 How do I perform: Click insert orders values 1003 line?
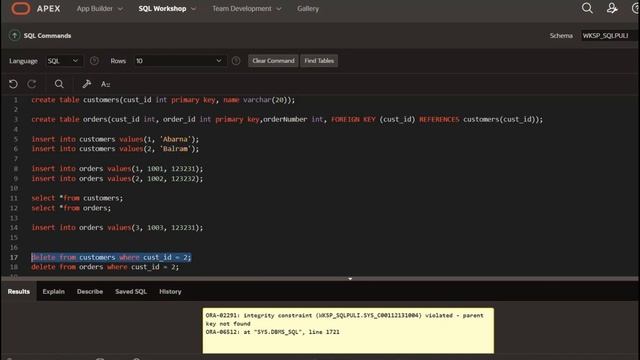click(x=117, y=228)
